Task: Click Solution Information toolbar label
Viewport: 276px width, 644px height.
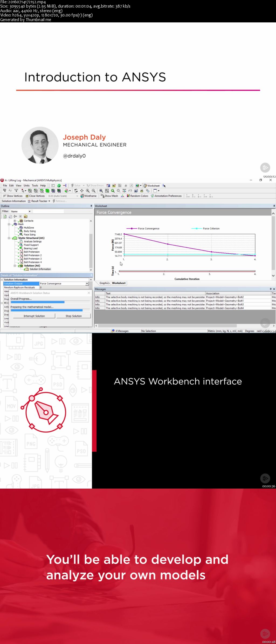Action: (x=14, y=201)
